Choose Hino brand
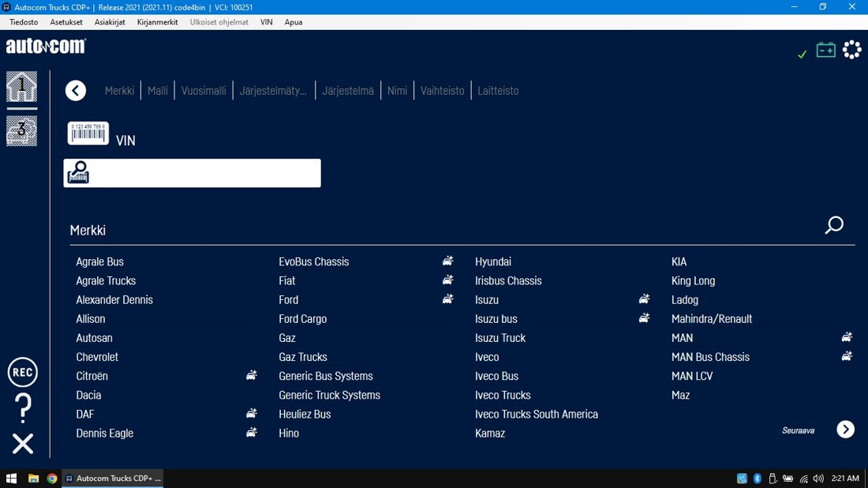 [289, 434]
